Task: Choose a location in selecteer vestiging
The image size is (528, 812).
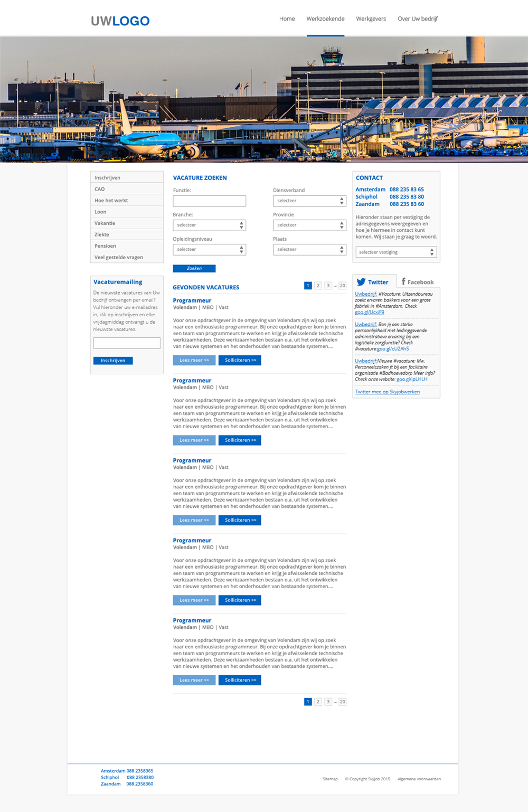Action: [x=396, y=252]
